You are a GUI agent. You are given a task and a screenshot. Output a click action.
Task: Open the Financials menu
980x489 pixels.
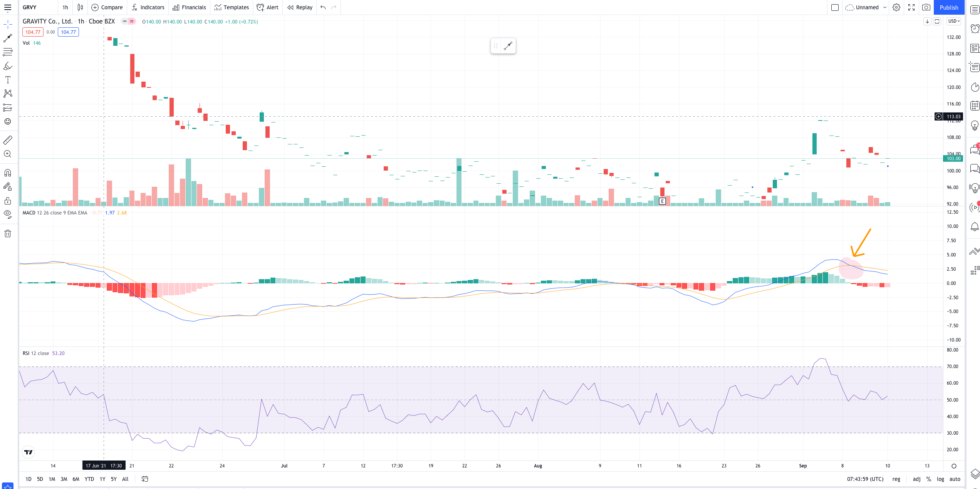tap(190, 7)
